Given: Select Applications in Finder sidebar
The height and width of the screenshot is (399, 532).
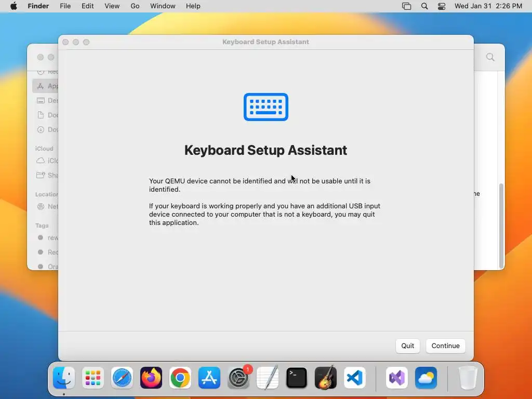Looking at the screenshot, I should coord(46,86).
